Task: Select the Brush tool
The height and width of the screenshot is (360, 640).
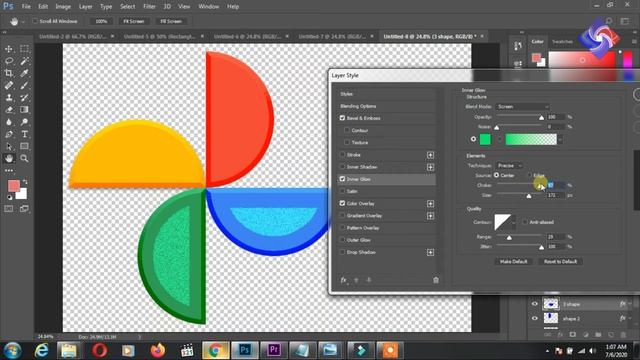Action: (x=24, y=85)
